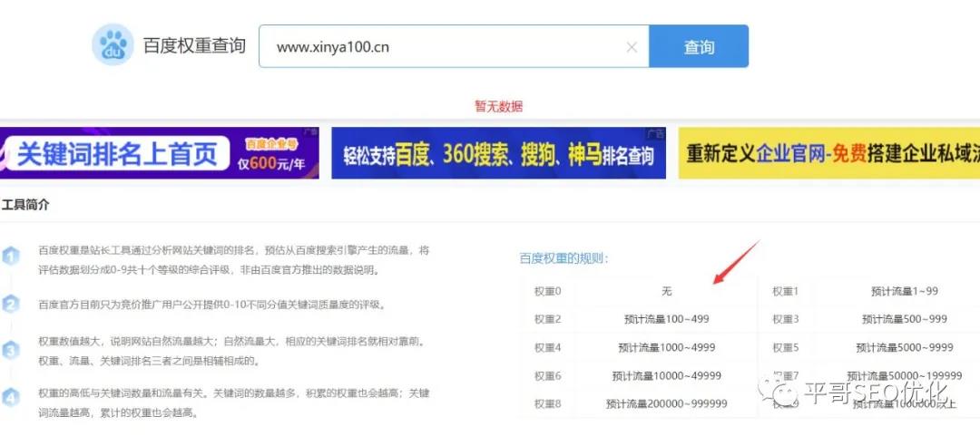Click the 百度权重的规则 heading link
Image resolution: width=980 pixels, height=436 pixels.
pos(563,258)
